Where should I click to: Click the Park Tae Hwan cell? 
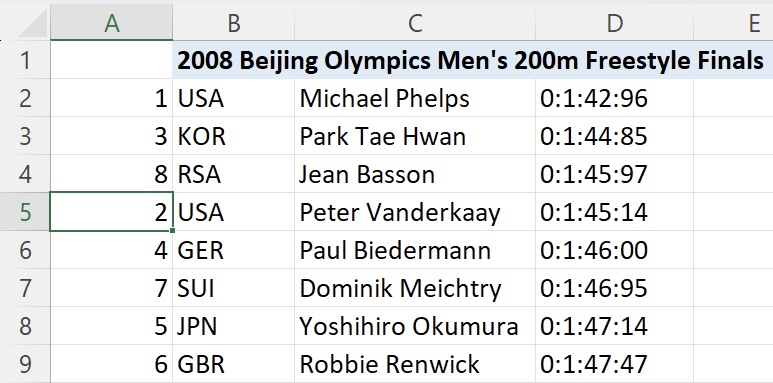click(x=415, y=136)
